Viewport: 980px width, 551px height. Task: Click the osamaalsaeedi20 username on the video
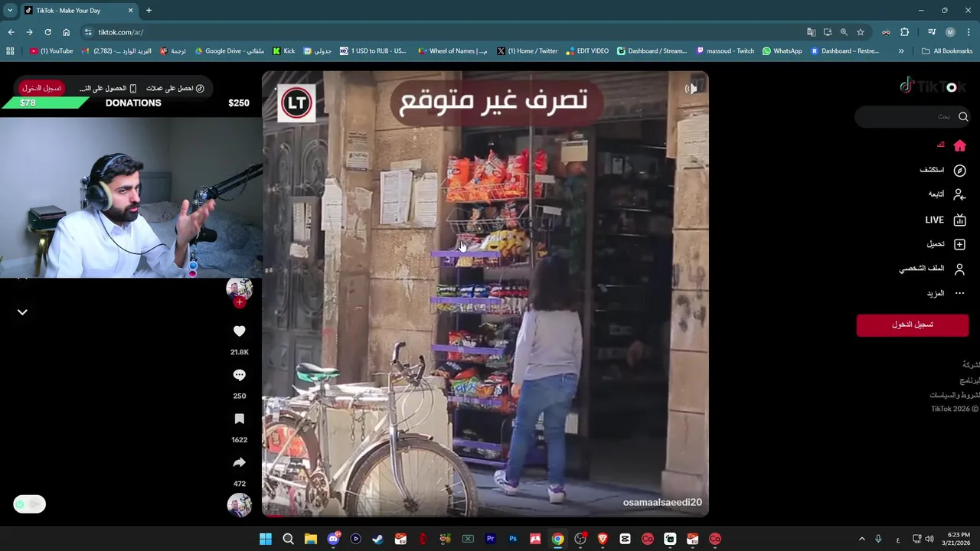pyautogui.click(x=662, y=503)
